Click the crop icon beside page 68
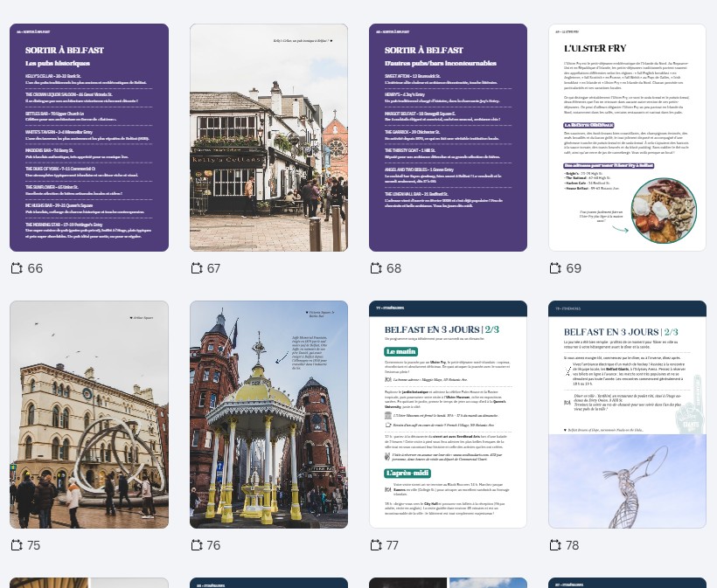 (x=376, y=268)
